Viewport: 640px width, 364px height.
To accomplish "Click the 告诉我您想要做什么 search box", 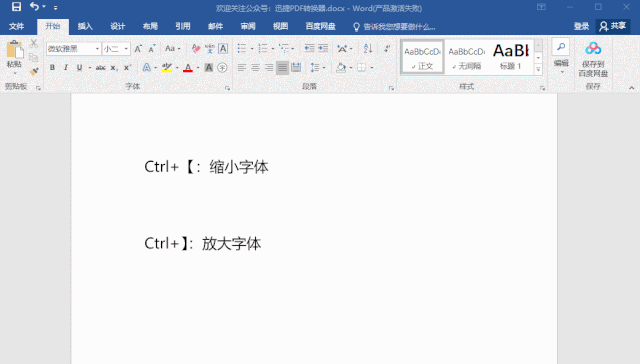I will [394, 27].
